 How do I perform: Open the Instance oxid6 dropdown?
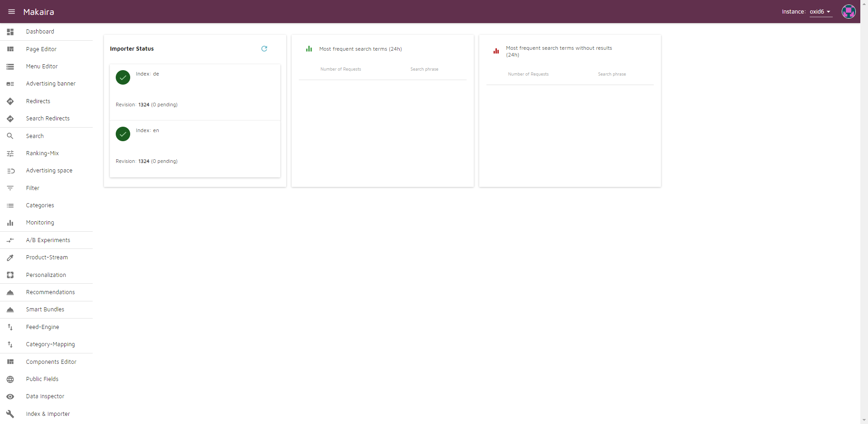pos(821,12)
